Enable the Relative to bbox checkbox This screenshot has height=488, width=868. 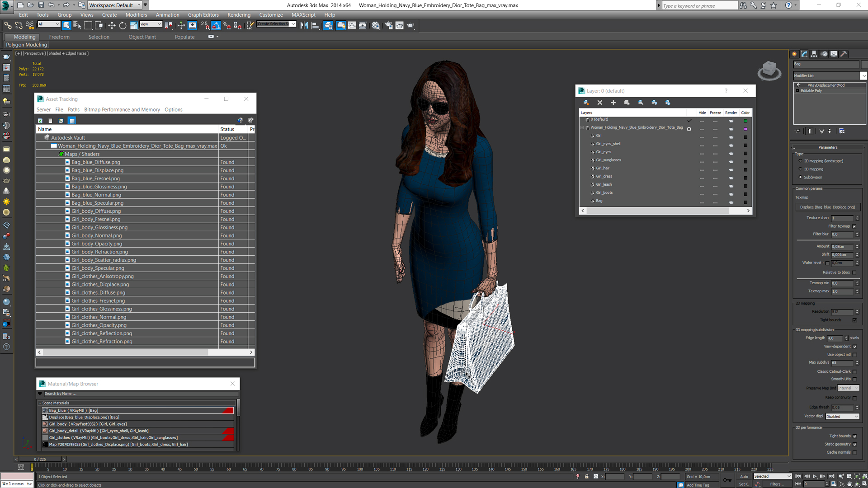(854, 272)
